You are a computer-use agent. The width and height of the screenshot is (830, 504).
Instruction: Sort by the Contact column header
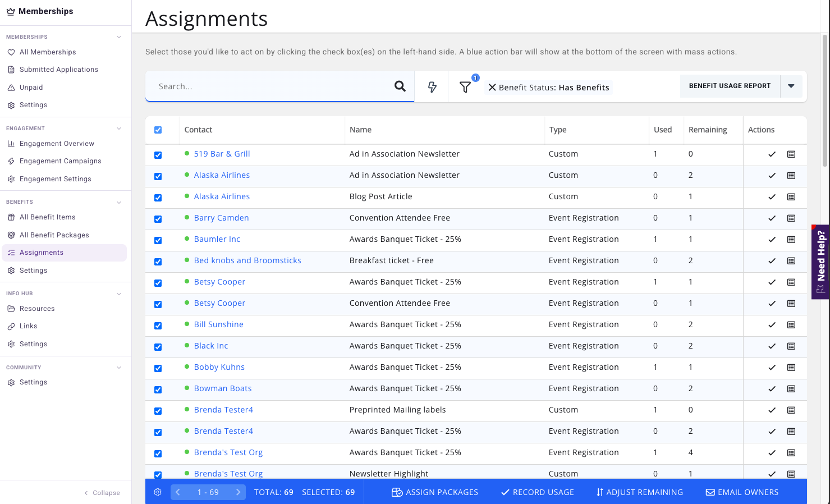(x=198, y=130)
